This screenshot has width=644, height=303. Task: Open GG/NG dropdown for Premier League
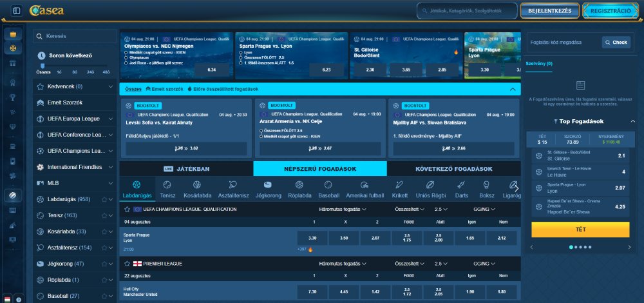click(484, 264)
